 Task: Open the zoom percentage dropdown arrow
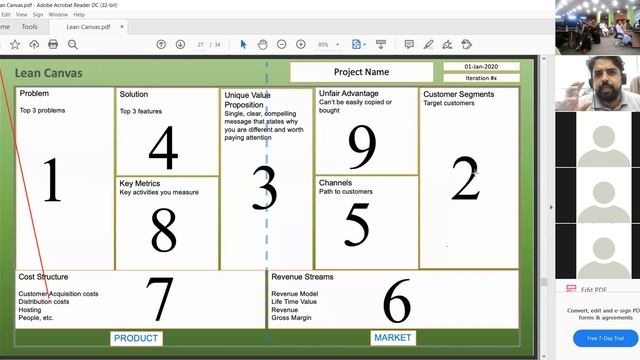click(338, 44)
